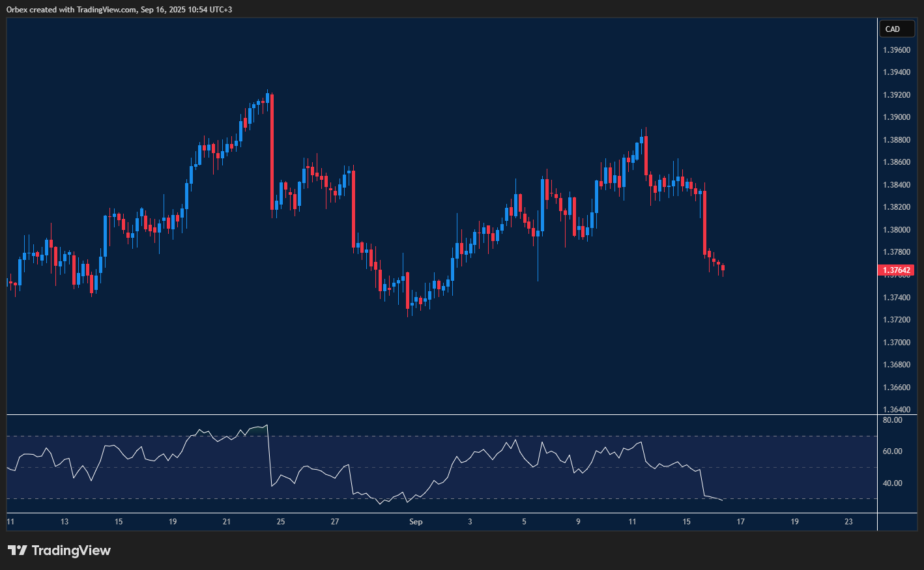Click the TradingView wordmark text at bottom
The height and width of the screenshot is (570, 924).
coord(71,550)
